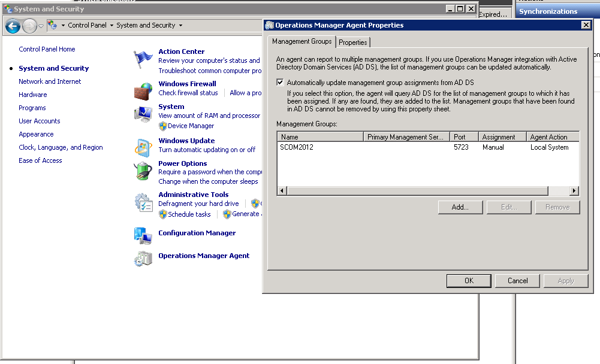Image resolution: width=600 pixels, height=364 pixels.
Task: Open the recent pages dropdown arrow
Action: point(41,26)
